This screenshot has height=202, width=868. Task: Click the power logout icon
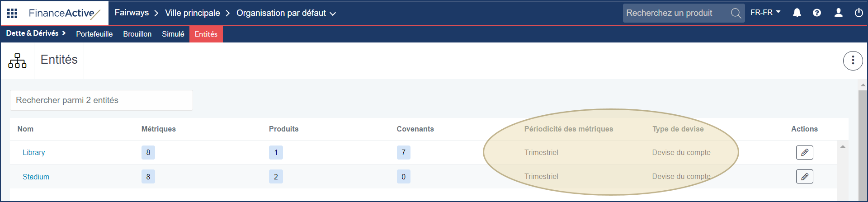(859, 13)
